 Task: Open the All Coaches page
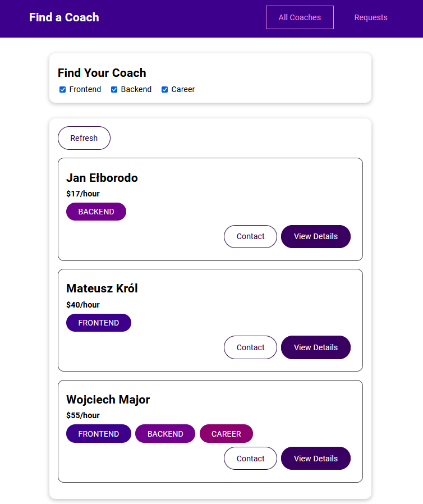[300, 17]
